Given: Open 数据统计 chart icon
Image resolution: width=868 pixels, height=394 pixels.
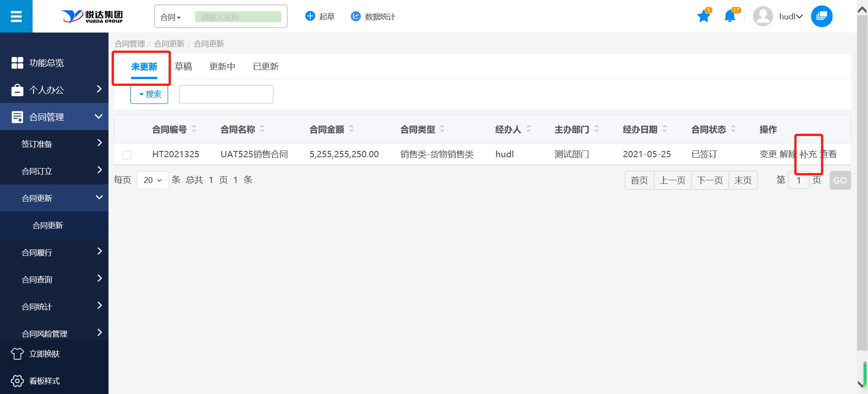Looking at the screenshot, I should point(356,16).
